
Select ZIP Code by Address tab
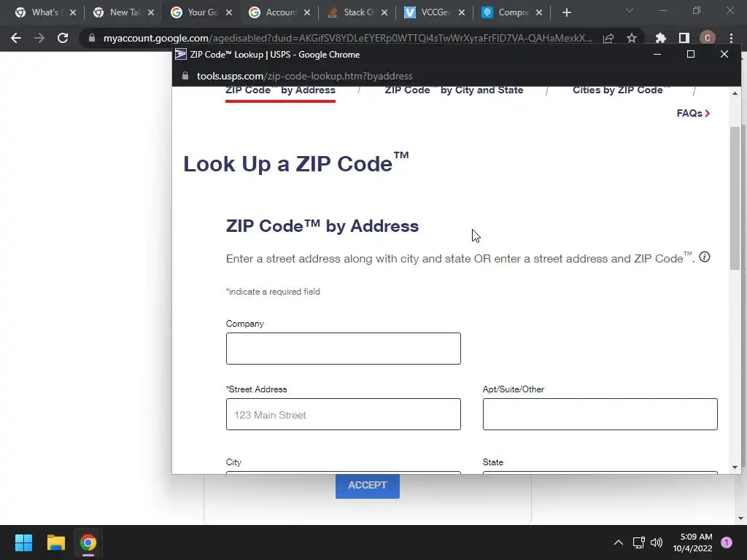coord(280,90)
